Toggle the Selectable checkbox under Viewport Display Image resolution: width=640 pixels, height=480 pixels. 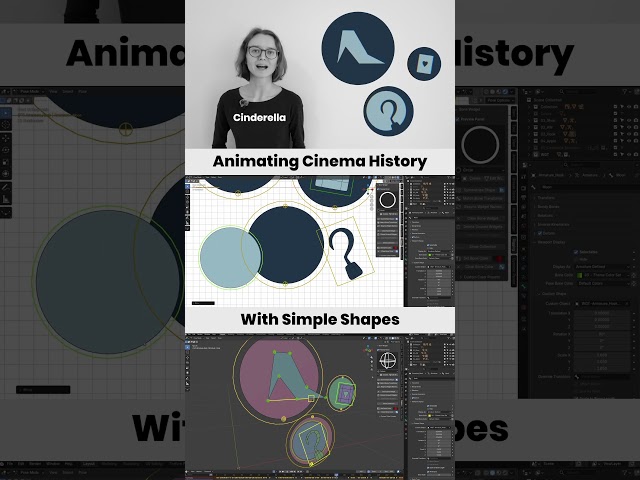click(x=576, y=252)
